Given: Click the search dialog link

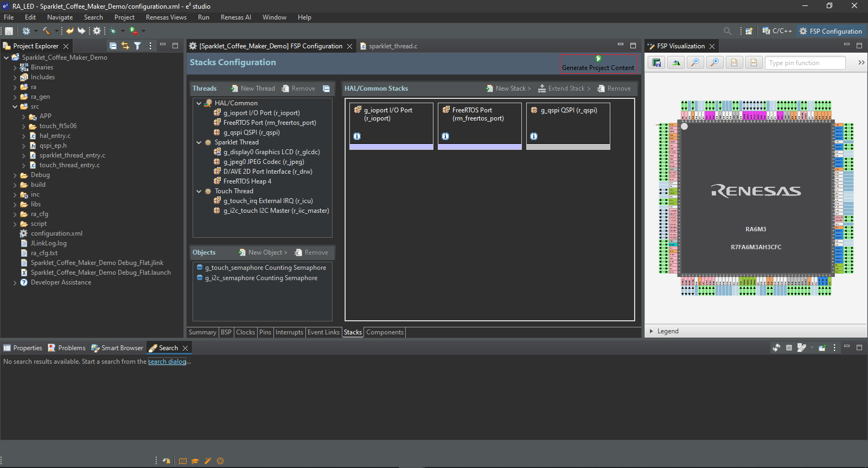Looking at the screenshot, I should (167, 362).
